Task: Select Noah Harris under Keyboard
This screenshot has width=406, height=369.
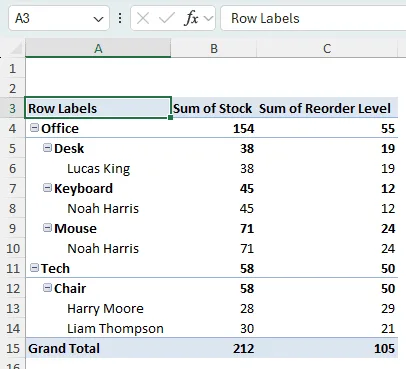Action: [x=98, y=208]
